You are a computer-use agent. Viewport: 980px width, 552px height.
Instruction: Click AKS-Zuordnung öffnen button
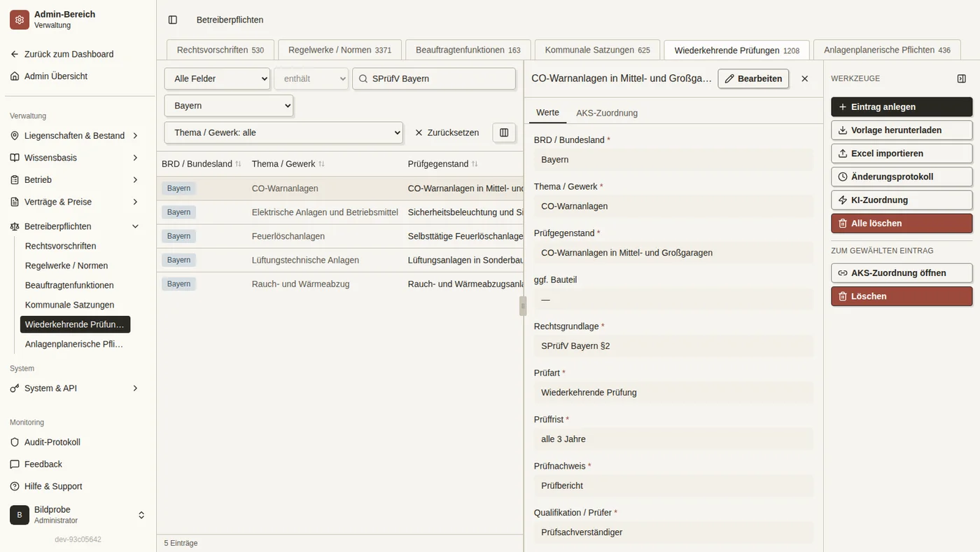click(902, 273)
